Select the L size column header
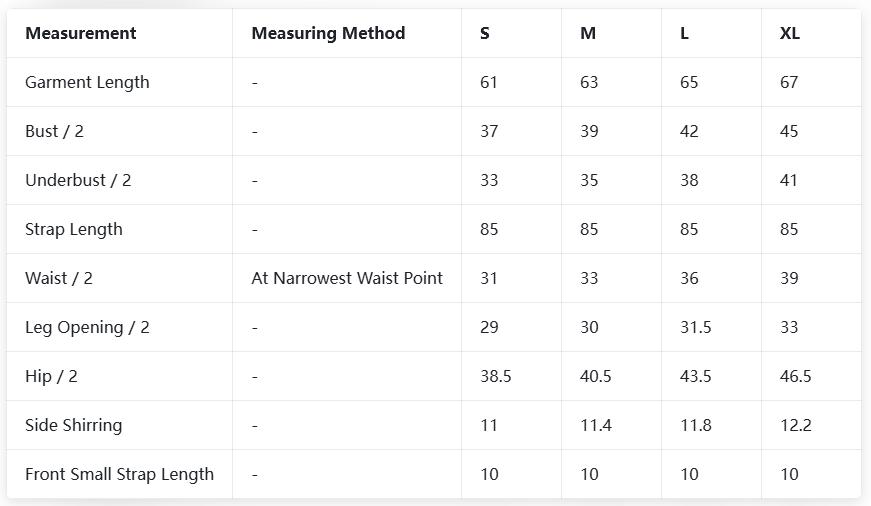Image resolution: width=871 pixels, height=506 pixels. click(x=684, y=33)
